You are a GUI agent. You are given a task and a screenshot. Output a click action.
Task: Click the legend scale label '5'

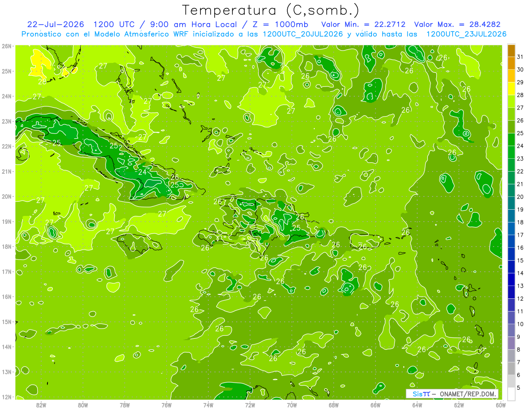(519, 388)
